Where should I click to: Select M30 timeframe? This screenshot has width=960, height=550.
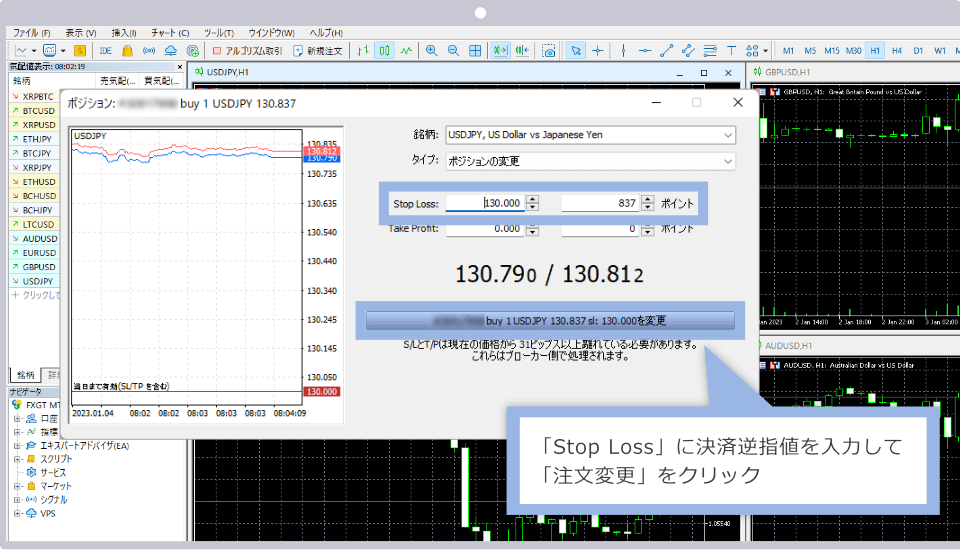[853, 51]
